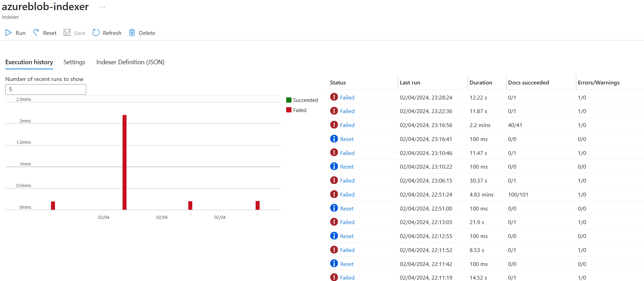644x281 pixels.
Task: Click the 14.52 s duration cell
Action: pyautogui.click(x=478, y=278)
